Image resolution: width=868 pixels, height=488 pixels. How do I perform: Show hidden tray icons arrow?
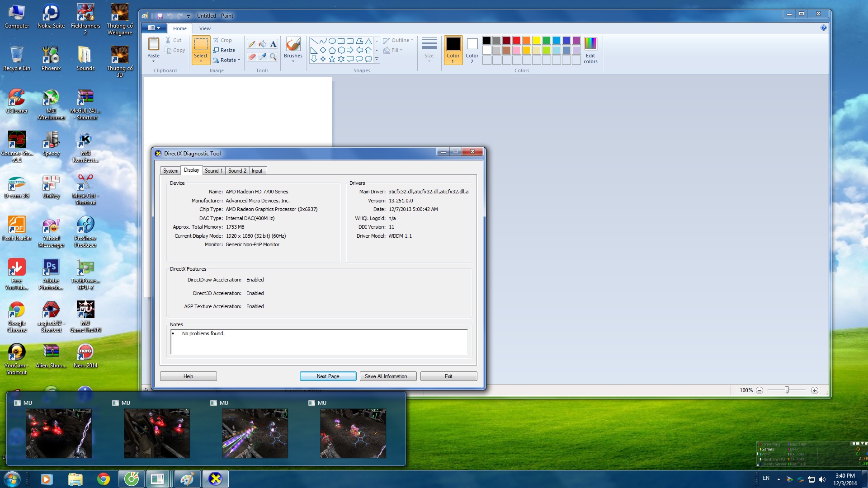778,479
